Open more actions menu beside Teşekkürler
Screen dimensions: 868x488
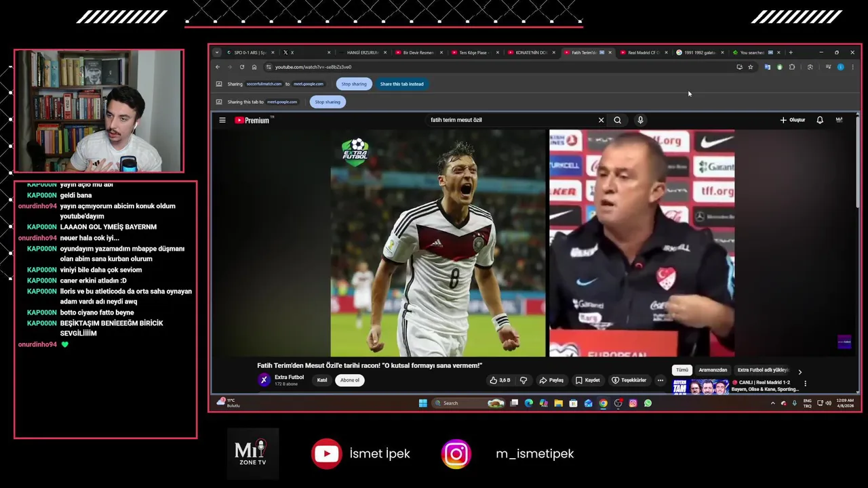tap(660, 380)
